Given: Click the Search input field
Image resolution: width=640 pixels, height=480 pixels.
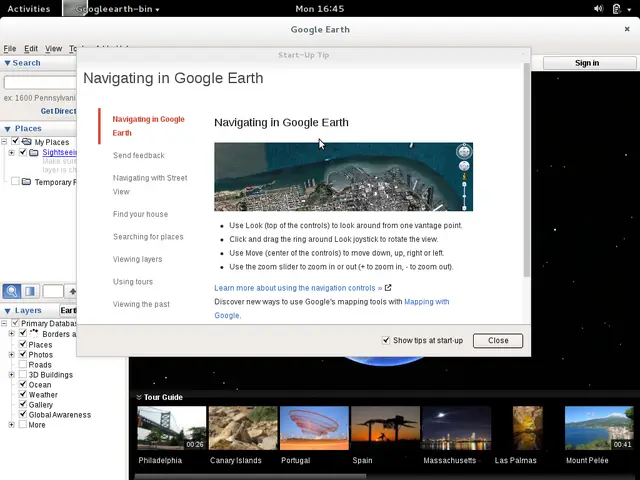Looking at the screenshot, I should click(x=40, y=82).
